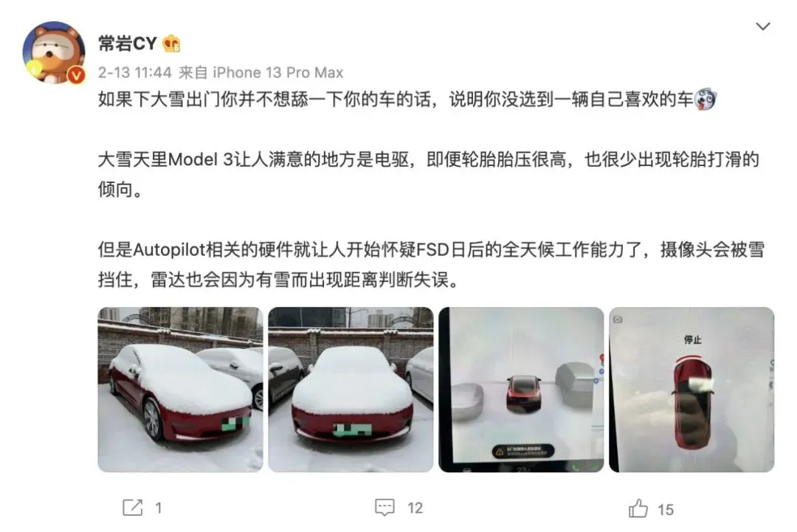The width and height of the screenshot is (797, 532).
Task: Click the orange verified V badge
Action: coord(76,76)
